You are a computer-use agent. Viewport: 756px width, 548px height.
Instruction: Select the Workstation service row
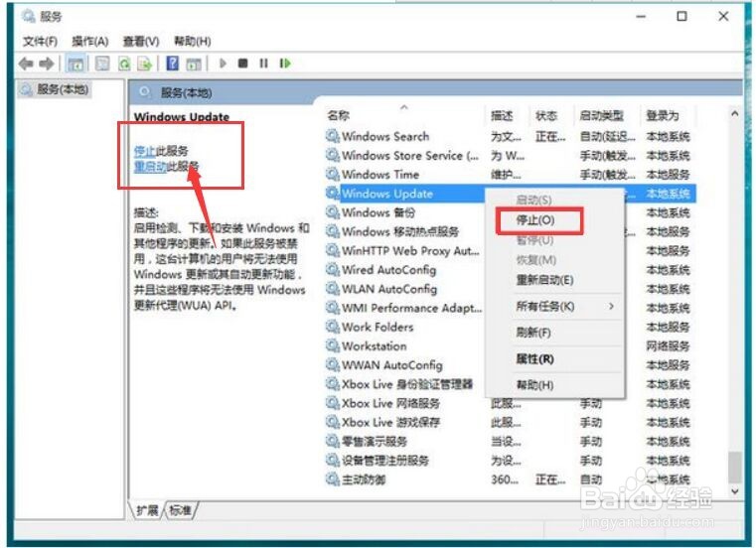pyautogui.click(x=510, y=346)
